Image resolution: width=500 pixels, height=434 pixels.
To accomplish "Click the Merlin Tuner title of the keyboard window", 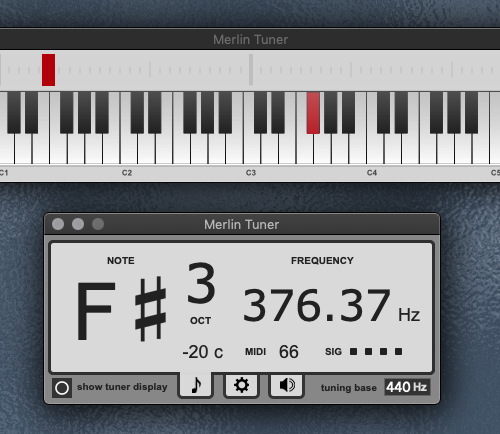I will (x=251, y=40).
